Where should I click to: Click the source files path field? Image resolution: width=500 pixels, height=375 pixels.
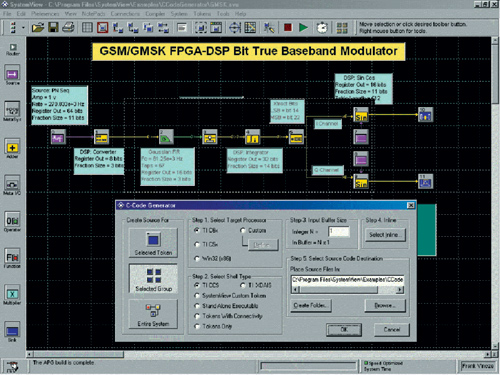347,280
